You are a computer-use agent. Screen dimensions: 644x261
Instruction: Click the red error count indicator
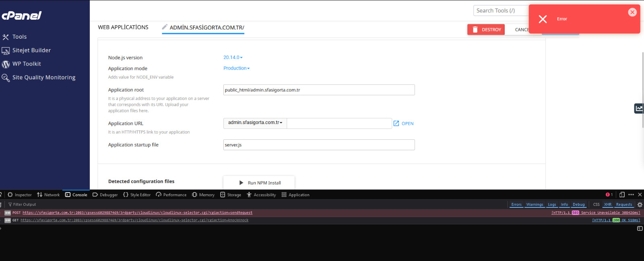coord(609,195)
